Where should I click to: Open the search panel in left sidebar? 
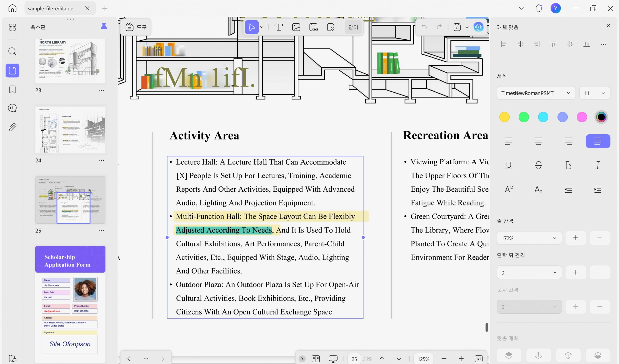click(12, 51)
